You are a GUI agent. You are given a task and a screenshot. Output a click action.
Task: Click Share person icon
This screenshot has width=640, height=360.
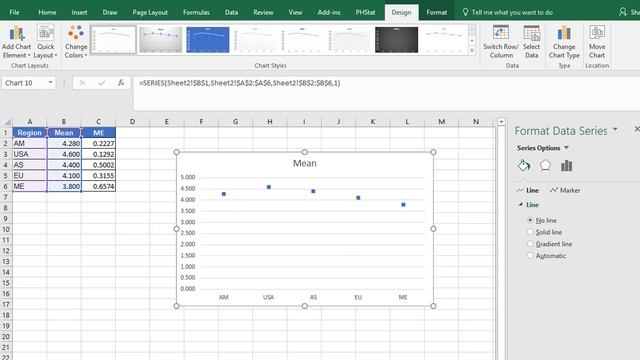tap(622, 12)
